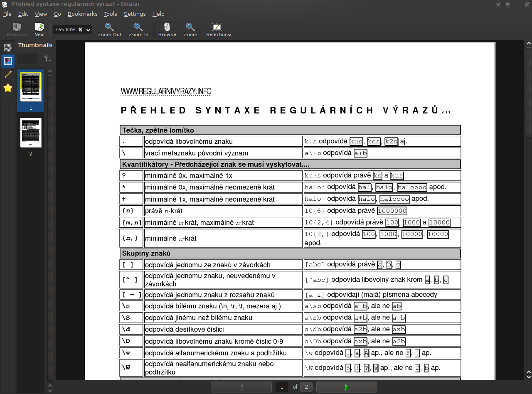Click the document scrollbar down arrow at bottom
The height and width of the screenshot is (394, 532).
point(528,377)
